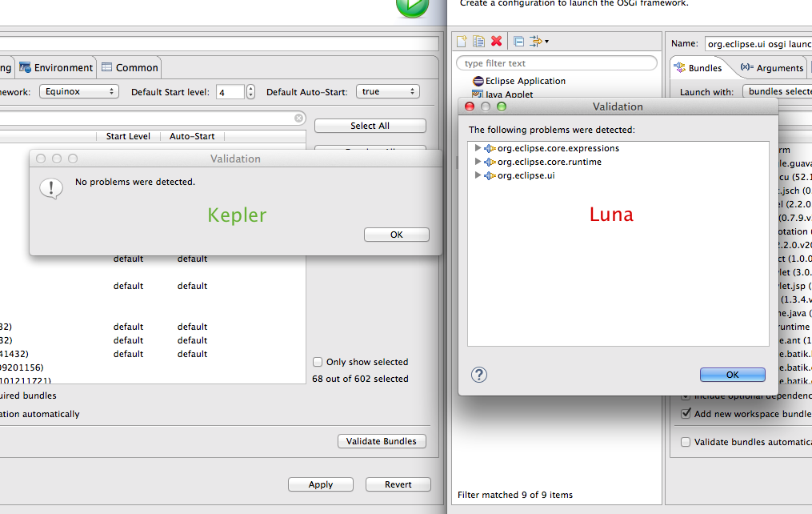Click the Start Level column header
The width and height of the screenshot is (812, 514).
(x=128, y=136)
